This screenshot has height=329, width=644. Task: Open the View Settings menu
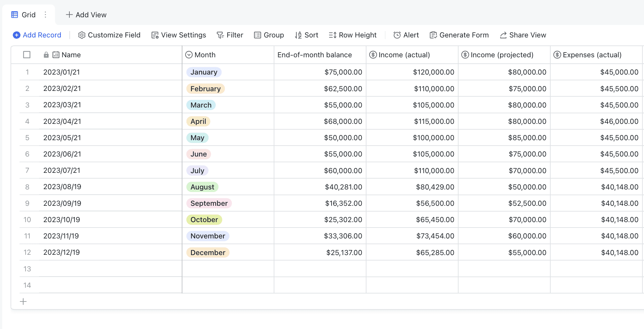pyautogui.click(x=179, y=35)
